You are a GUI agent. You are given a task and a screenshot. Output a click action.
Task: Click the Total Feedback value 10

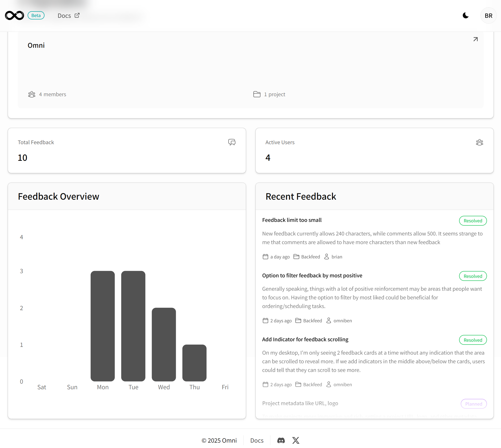(x=22, y=158)
